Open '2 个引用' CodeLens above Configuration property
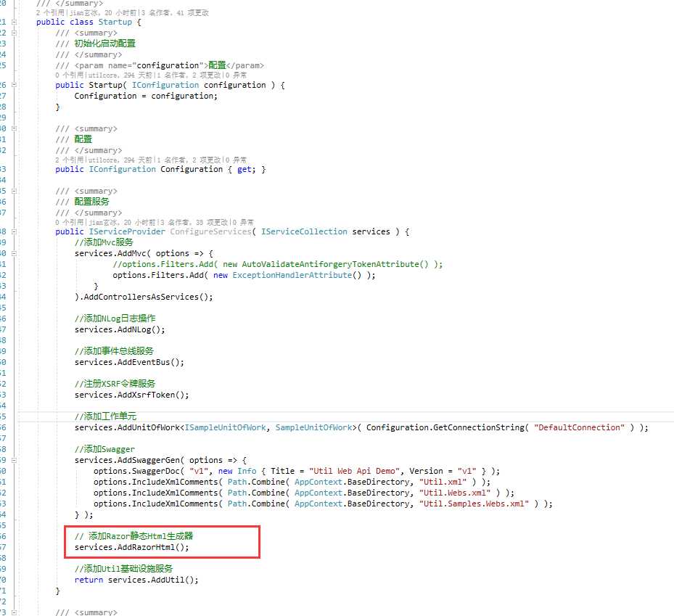The height and width of the screenshot is (616, 674). click(x=69, y=160)
